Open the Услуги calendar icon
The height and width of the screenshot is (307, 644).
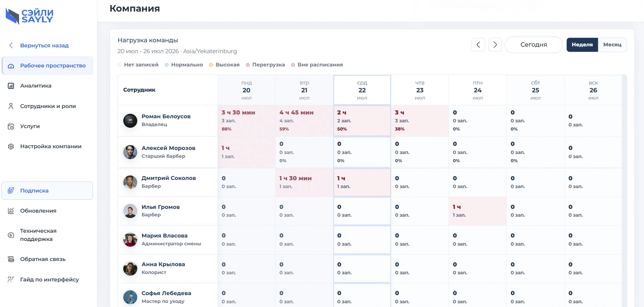click(x=11, y=126)
